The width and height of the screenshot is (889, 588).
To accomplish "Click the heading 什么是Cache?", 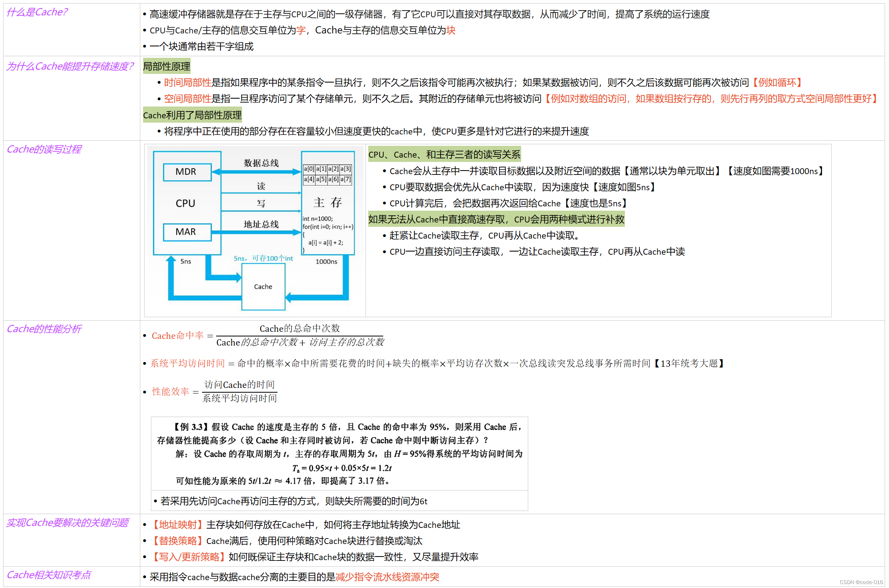I will [x=37, y=12].
